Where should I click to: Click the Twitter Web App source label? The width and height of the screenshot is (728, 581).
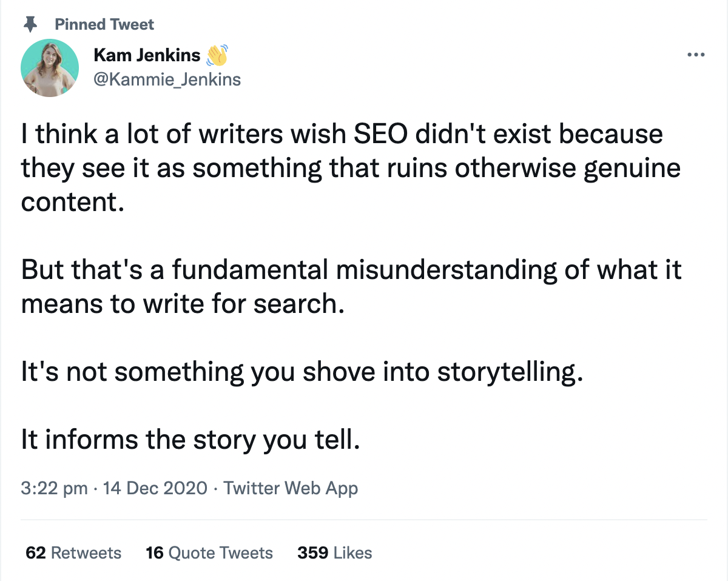click(x=290, y=488)
